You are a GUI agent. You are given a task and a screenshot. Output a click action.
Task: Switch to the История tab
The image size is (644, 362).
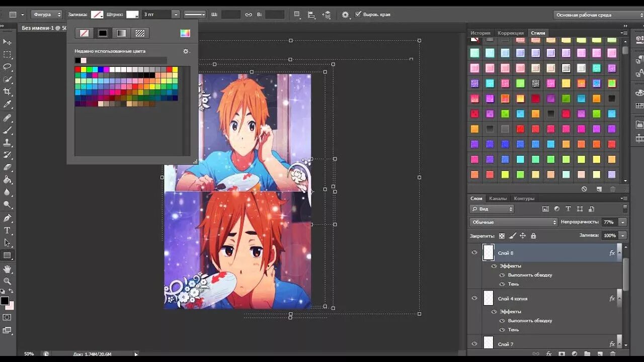click(x=480, y=33)
